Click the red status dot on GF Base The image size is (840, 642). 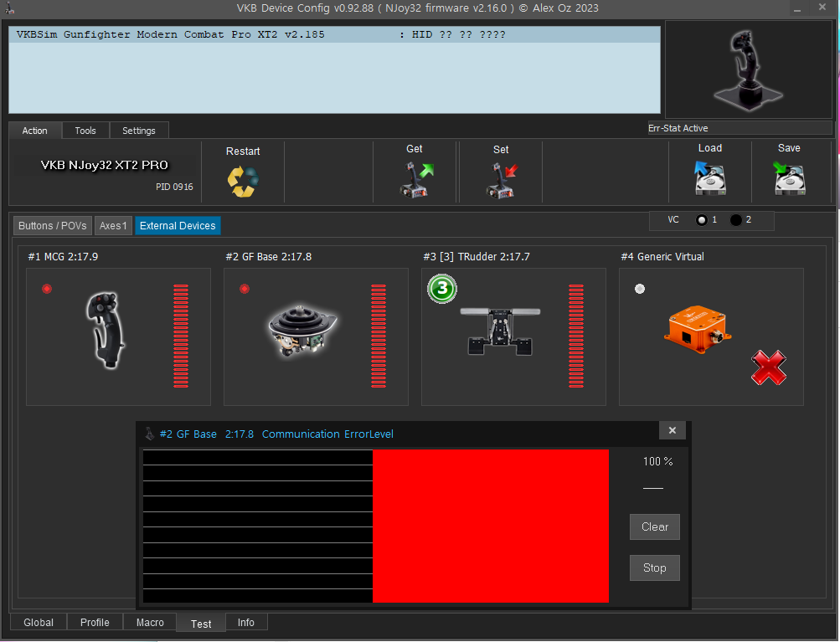(x=245, y=289)
